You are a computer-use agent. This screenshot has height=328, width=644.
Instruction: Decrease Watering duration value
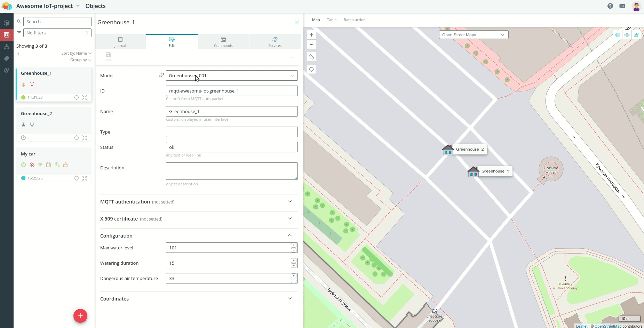tap(294, 265)
